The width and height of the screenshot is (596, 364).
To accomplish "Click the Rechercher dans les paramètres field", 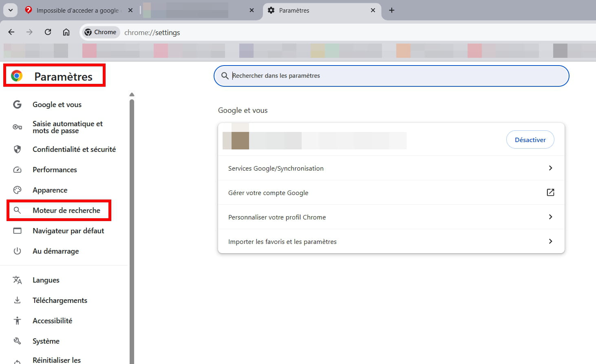I will tap(391, 76).
